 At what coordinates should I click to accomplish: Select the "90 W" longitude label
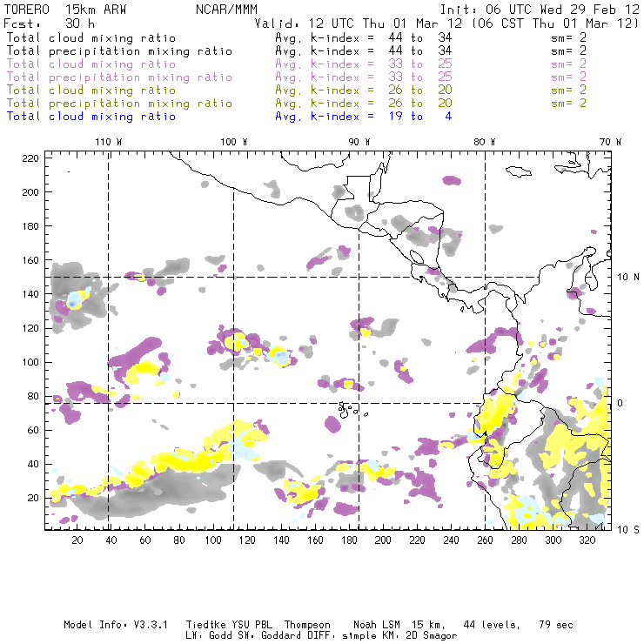[359, 142]
